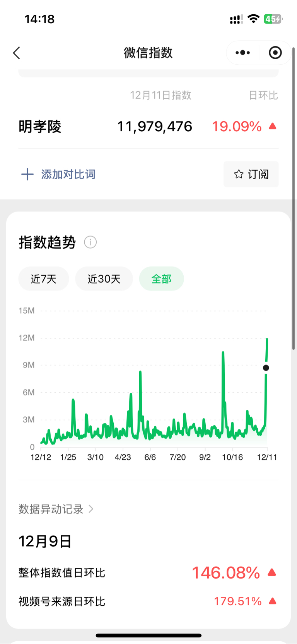This screenshot has height=644, width=297.
Task: Open the three-dot more menu
Action: coord(242,53)
